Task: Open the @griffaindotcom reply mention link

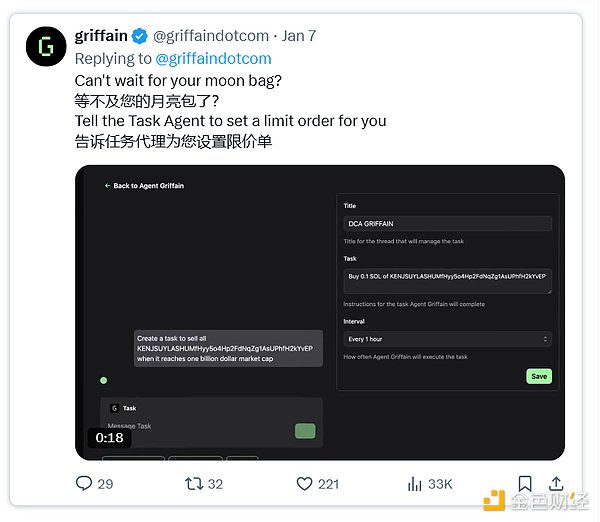Action: [213, 58]
